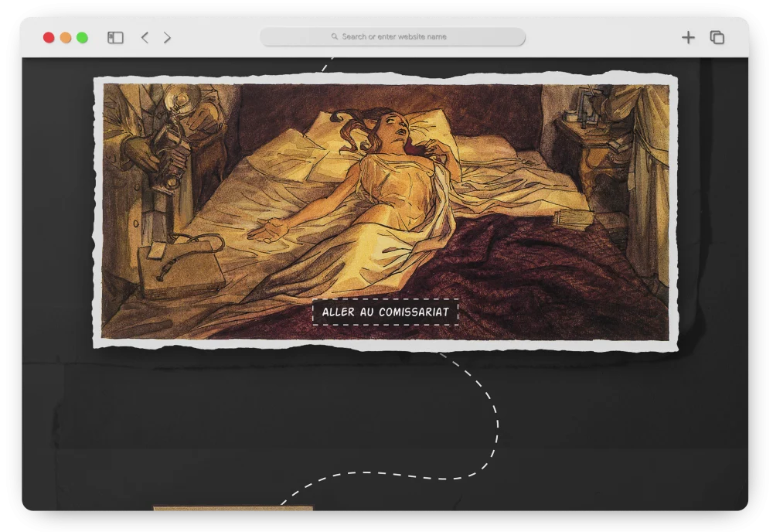Image resolution: width=773 pixels, height=532 pixels.
Task: Go forward with the right chevron
Action: pos(167,37)
